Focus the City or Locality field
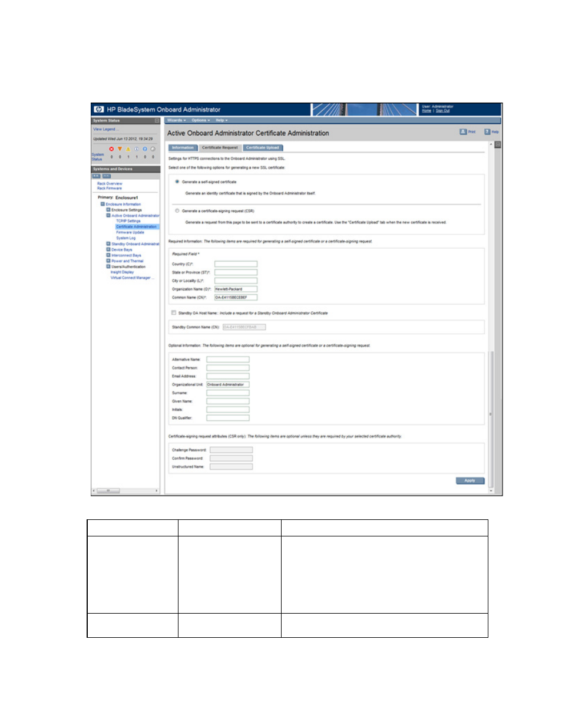 (x=236, y=281)
